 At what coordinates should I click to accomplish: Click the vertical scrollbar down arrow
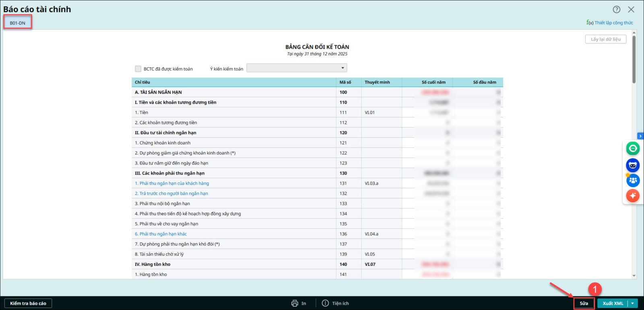(x=634, y=276)
